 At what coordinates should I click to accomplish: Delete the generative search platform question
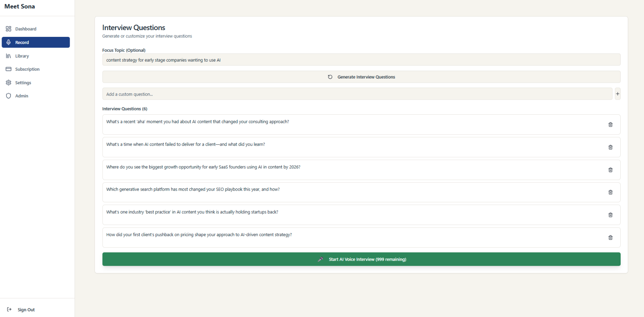click(x=610, y=192)
